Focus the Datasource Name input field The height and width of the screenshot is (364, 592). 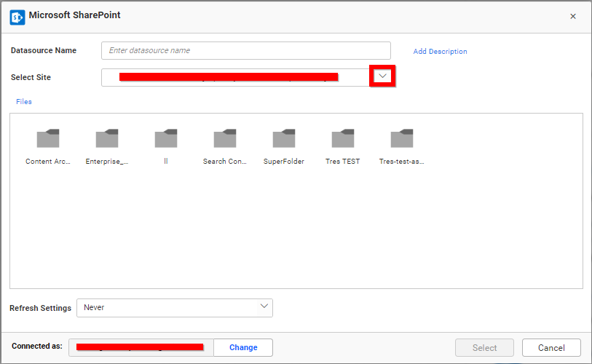pyautogui.click(x=246, y=51)
